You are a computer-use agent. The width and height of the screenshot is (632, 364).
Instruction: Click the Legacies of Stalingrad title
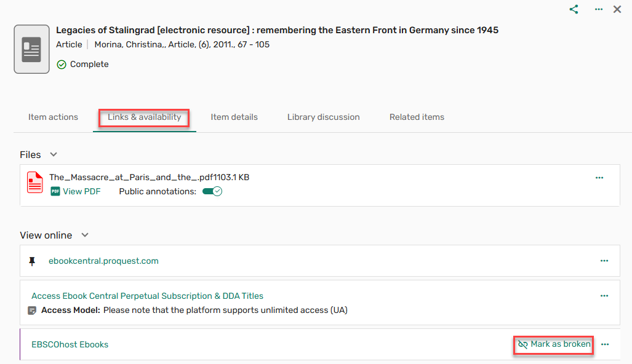coord(278,30)
